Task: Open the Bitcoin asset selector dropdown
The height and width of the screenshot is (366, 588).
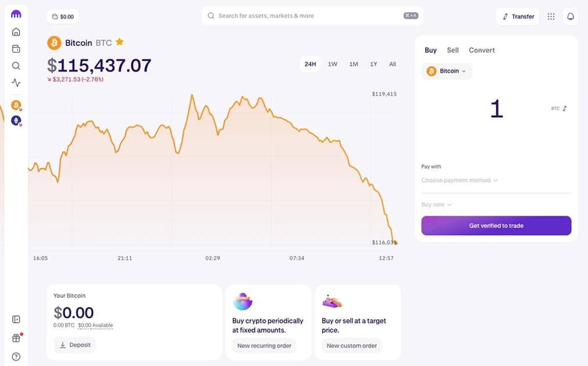Action: click(x=447, y=70)
